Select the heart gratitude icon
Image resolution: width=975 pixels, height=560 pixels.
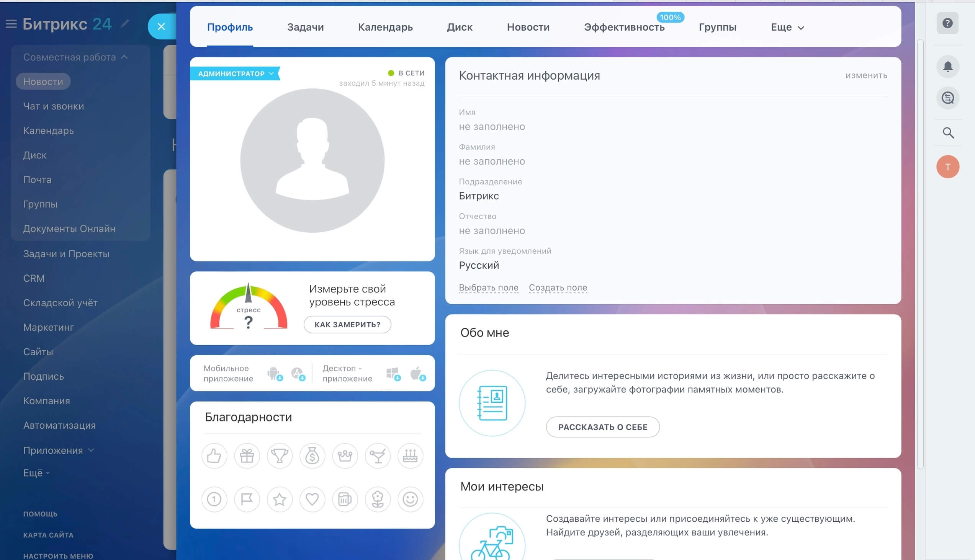pos(312,500)
